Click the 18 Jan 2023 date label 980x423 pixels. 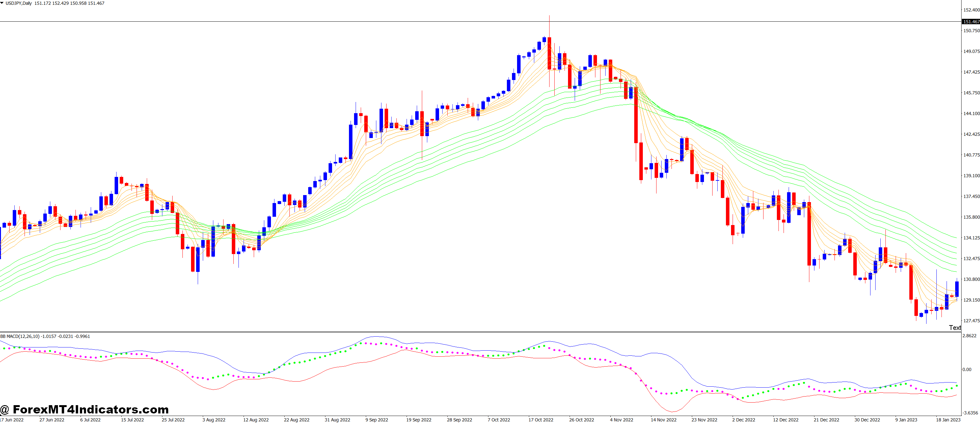948,419
